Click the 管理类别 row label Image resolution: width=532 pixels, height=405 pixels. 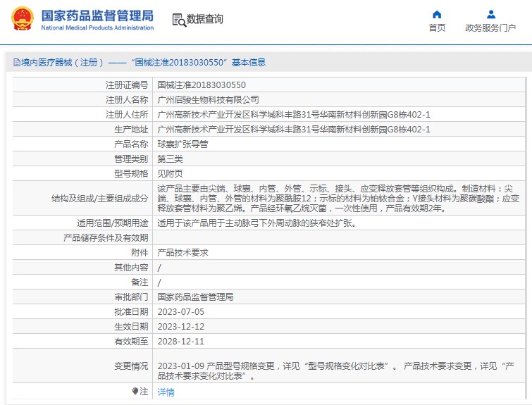click(x=131, y=158)
